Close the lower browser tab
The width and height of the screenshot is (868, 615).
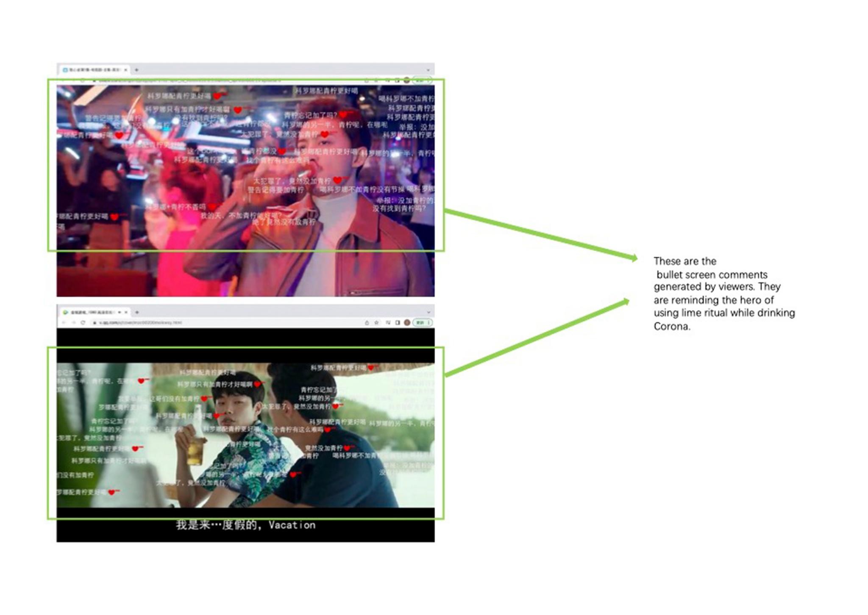[x=126, y=312]
